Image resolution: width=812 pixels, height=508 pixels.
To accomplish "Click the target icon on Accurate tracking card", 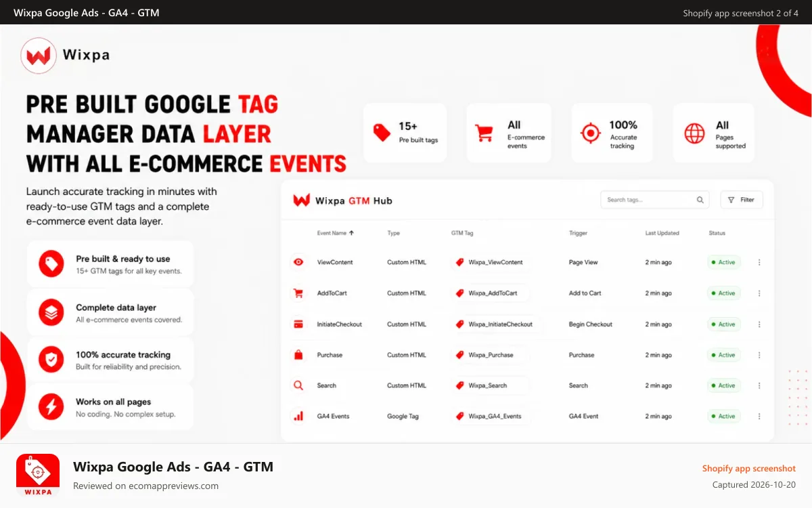I will click(x=591, y=133).
